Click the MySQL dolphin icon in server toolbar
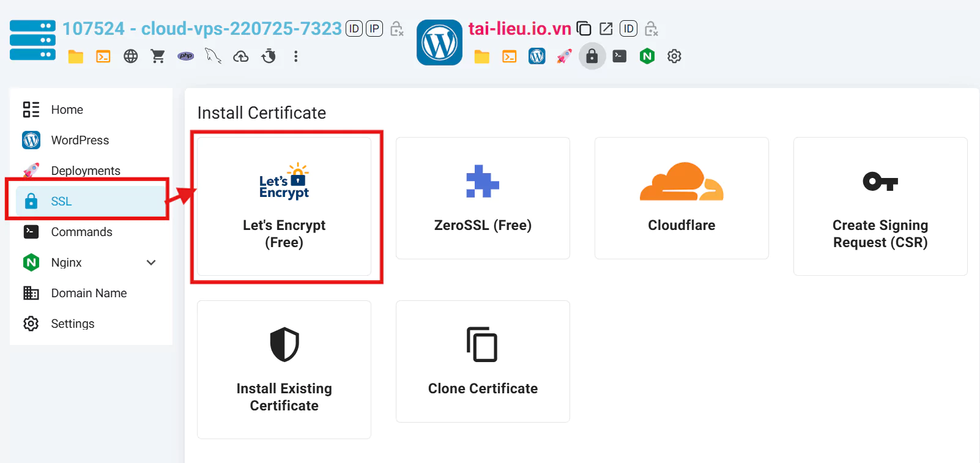The width and height of the screenshot is (980, 463). click(213, 56)
